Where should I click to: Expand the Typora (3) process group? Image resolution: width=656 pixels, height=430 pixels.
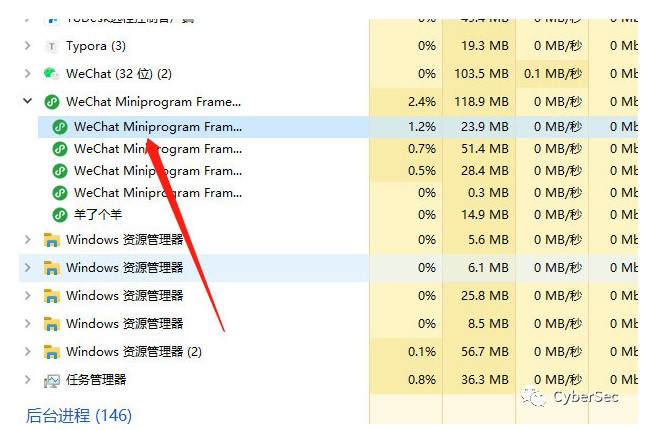click(28, 46)
